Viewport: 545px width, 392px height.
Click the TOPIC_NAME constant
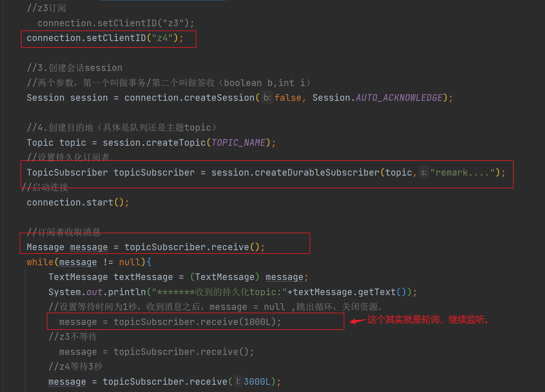point(238,143)
